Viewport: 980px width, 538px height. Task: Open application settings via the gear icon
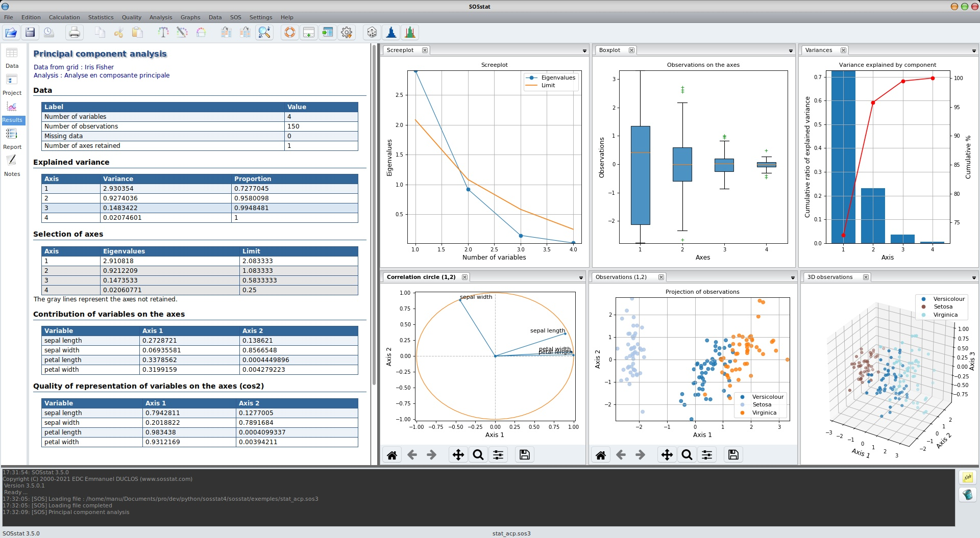pyautogui.click(x=347, y=32)
